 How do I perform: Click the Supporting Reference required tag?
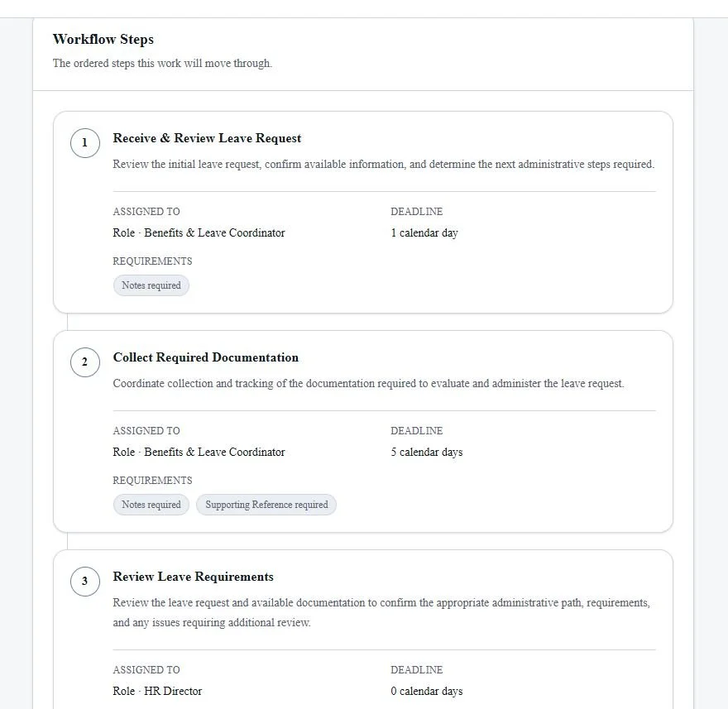(x=266, y=505)
